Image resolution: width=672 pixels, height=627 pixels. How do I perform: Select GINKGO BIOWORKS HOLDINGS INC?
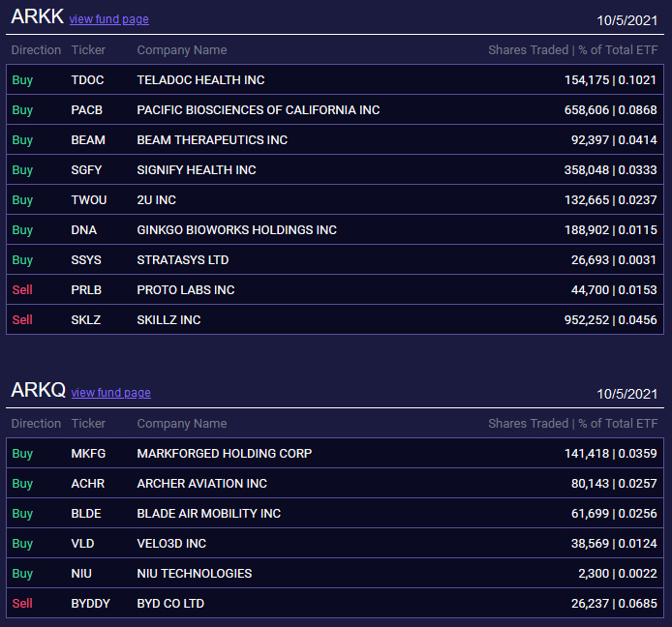[236, 230]
